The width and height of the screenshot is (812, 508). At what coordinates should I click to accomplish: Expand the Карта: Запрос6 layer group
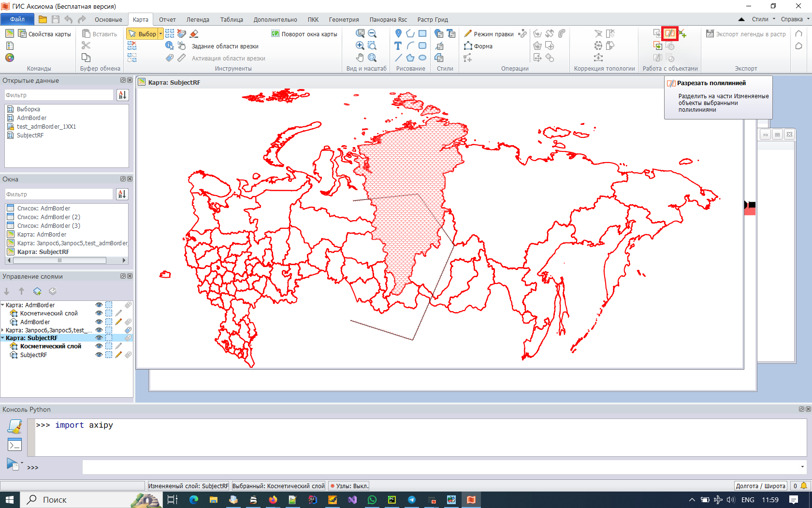pos(3,330)
